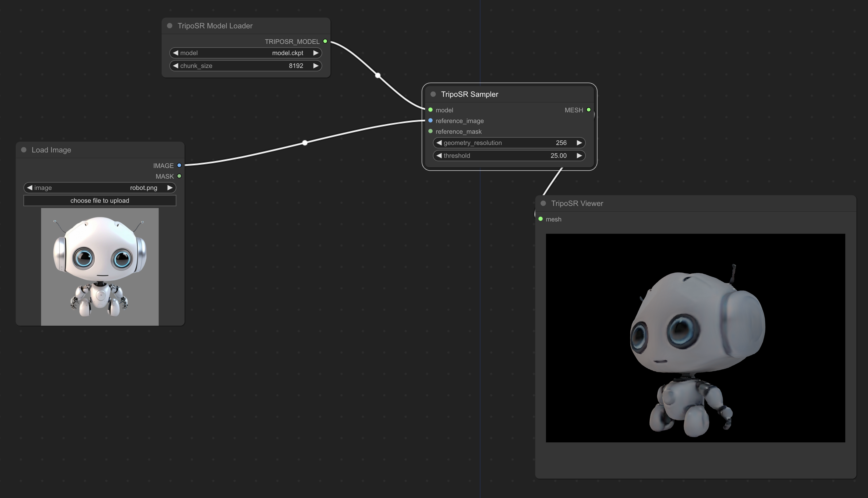The width and height of the screenshot is (868, 498).
Task: Open the image selector showing robot.png
Action: pyautogui.click(x=100, y=187)
